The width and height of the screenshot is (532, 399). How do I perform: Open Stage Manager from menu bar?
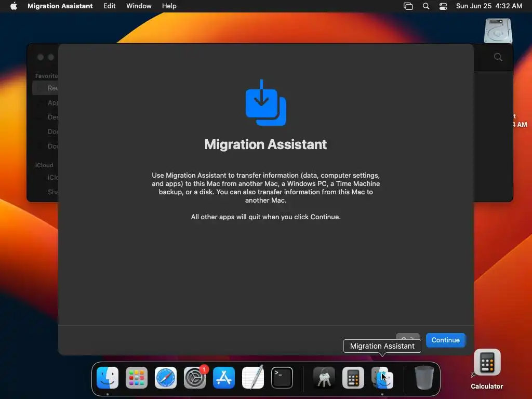tap(408, 6)
